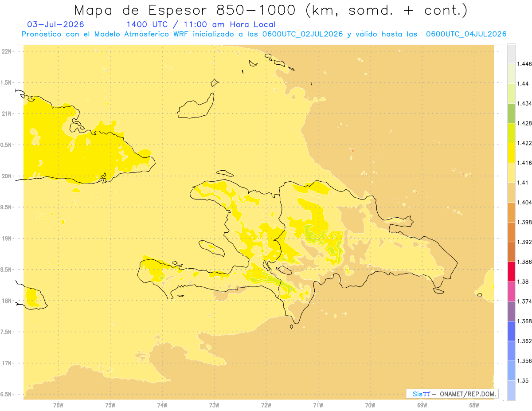This screenshot has height=411, width=532.
Task: Click the latitude label "22N"
Action: point(7,51)
